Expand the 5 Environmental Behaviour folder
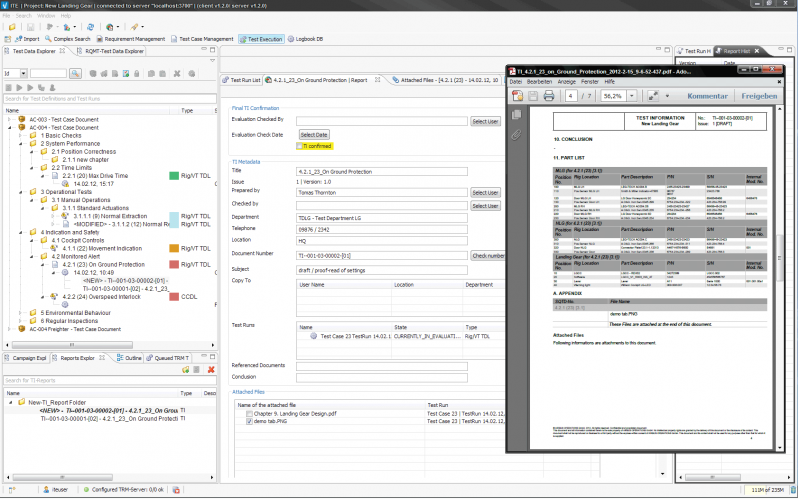 tap(20, 313)
